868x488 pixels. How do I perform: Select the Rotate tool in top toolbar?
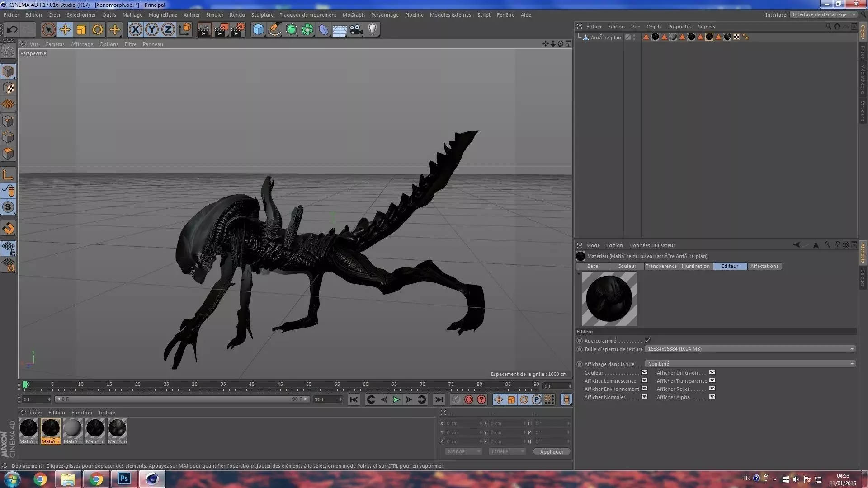98,30
